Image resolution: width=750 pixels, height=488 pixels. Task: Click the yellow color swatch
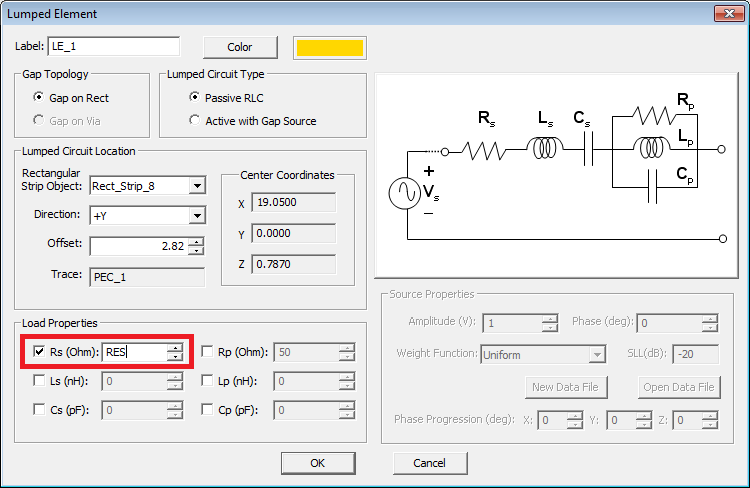[x=329, y=47]
